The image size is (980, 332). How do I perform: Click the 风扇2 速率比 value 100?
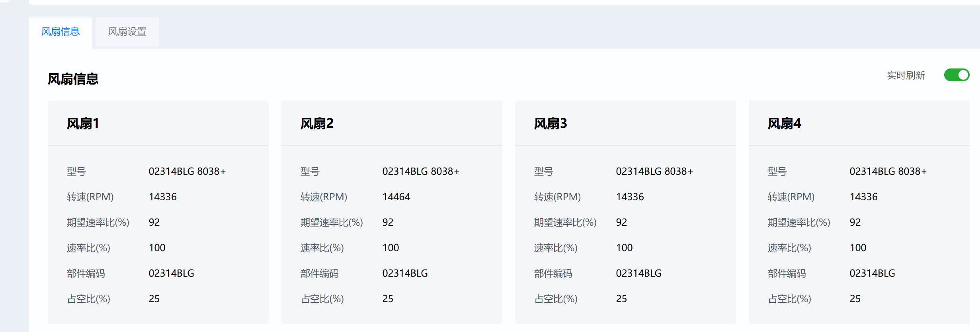point(390,248)
